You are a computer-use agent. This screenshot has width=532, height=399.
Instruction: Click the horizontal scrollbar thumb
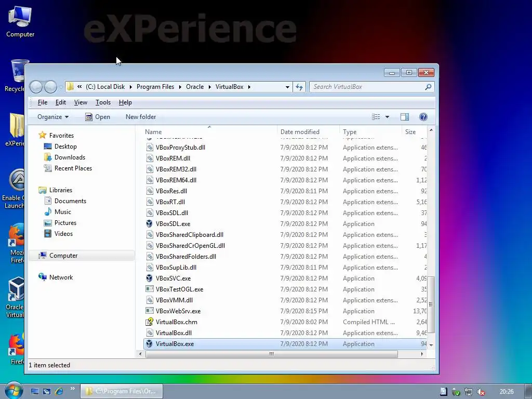pos(271,354)
